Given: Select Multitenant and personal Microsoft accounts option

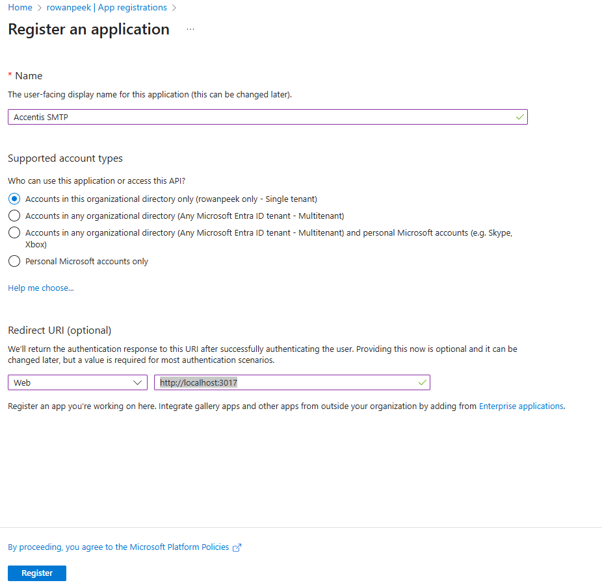Looking at the screenshot, I should 14,233.
